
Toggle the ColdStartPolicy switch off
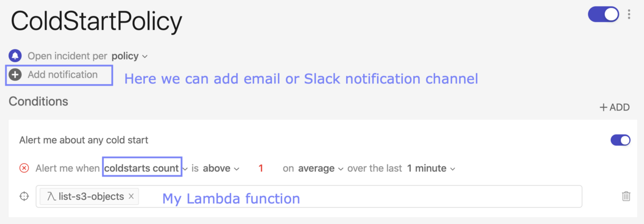(603, 14)
